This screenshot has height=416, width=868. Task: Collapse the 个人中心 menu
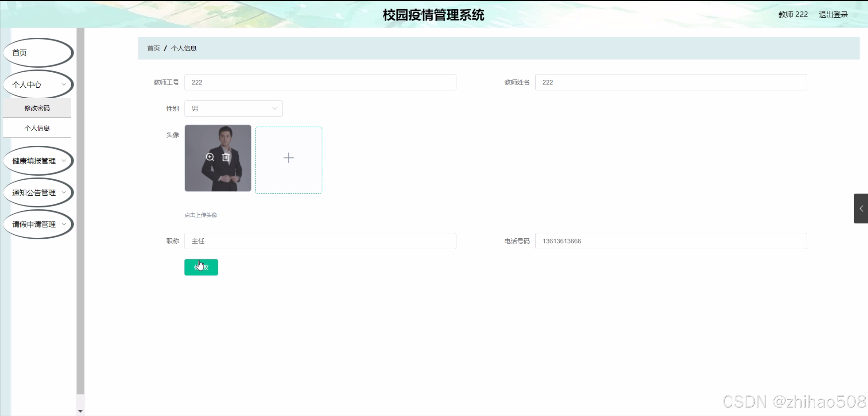pos(38,85)
